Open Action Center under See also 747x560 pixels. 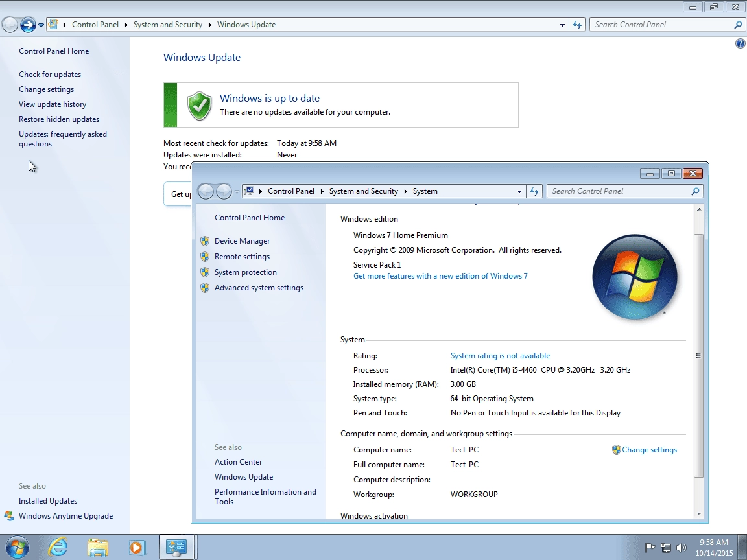coord(238,462)
